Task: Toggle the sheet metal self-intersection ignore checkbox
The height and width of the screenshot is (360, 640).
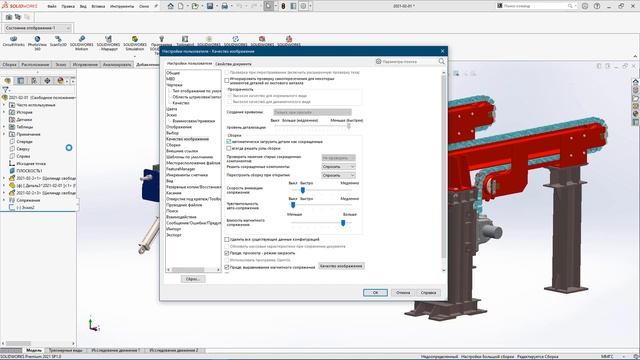Action: click(227, 81)
